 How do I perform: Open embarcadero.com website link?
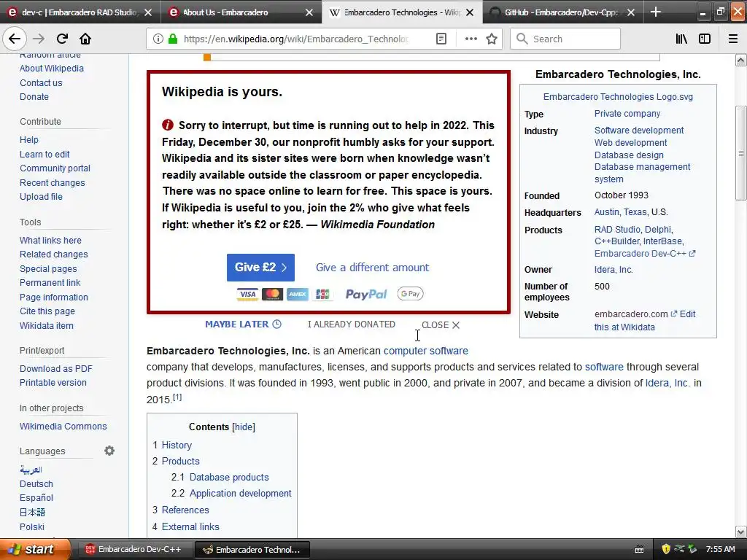pyautogui.click(x=635, y=314)
